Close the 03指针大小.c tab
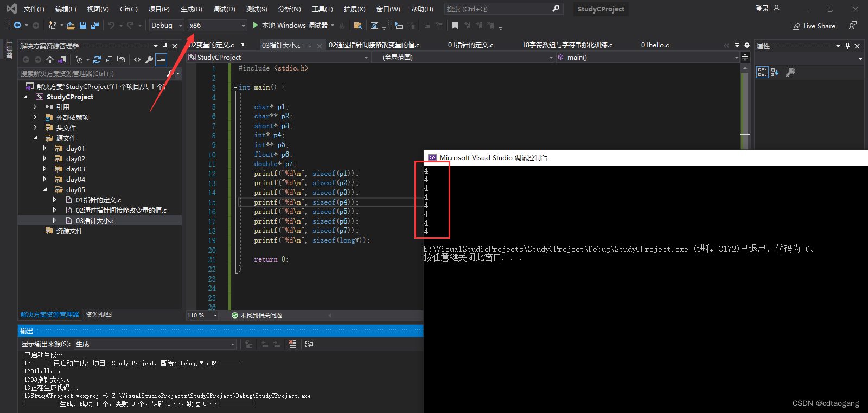Viewport: 868px width, 413px height. tap(320, 46)
